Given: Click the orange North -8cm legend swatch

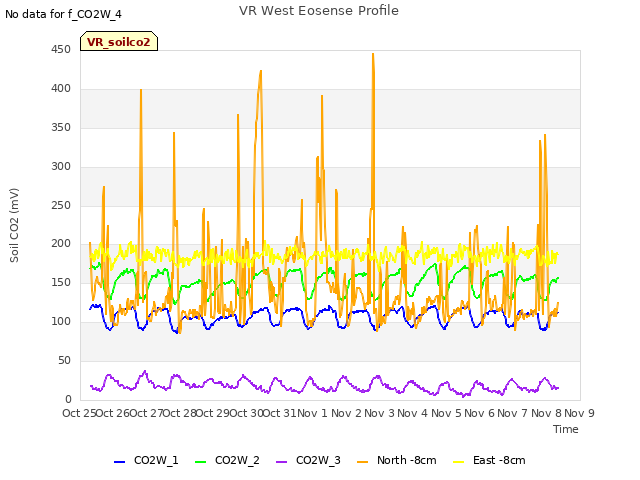Looking at the screenshot, I should (x=362, y=462).
